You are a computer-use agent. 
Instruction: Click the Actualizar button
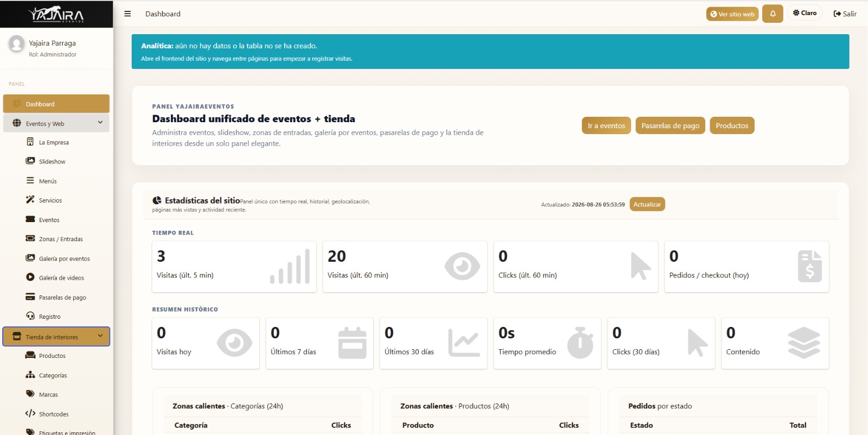[647, 204]
